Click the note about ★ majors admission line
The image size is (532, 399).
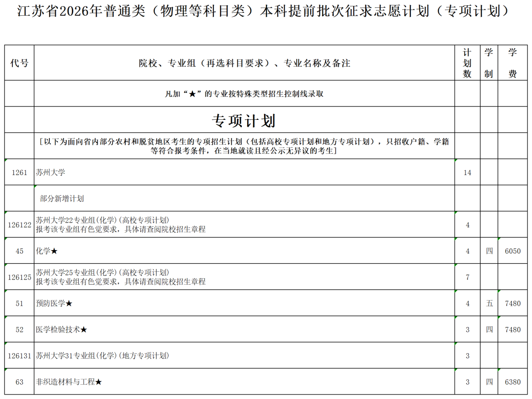click(244, 94)
